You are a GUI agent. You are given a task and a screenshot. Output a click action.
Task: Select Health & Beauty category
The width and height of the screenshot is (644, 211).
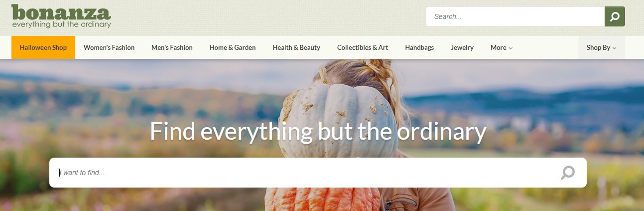point(296,47)
